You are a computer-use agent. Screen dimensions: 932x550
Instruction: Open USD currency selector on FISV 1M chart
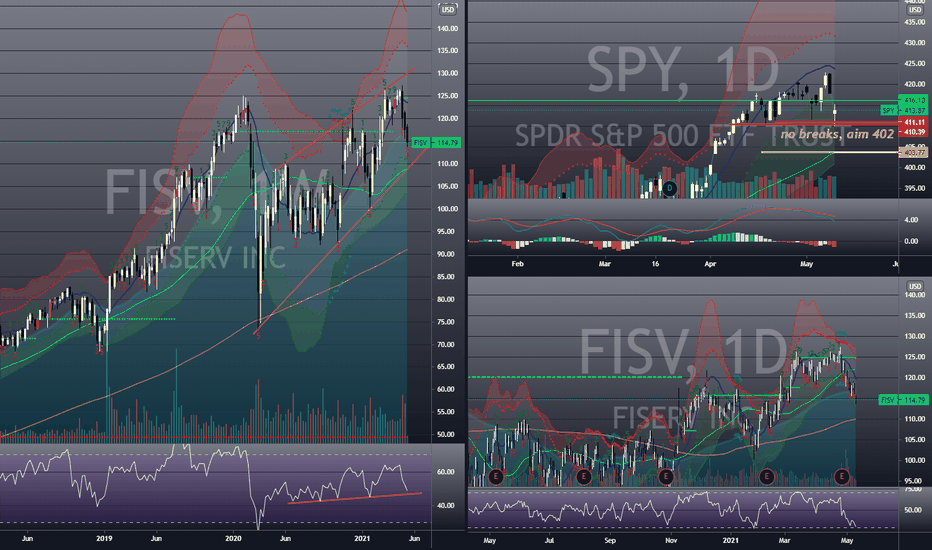[448, 10]
